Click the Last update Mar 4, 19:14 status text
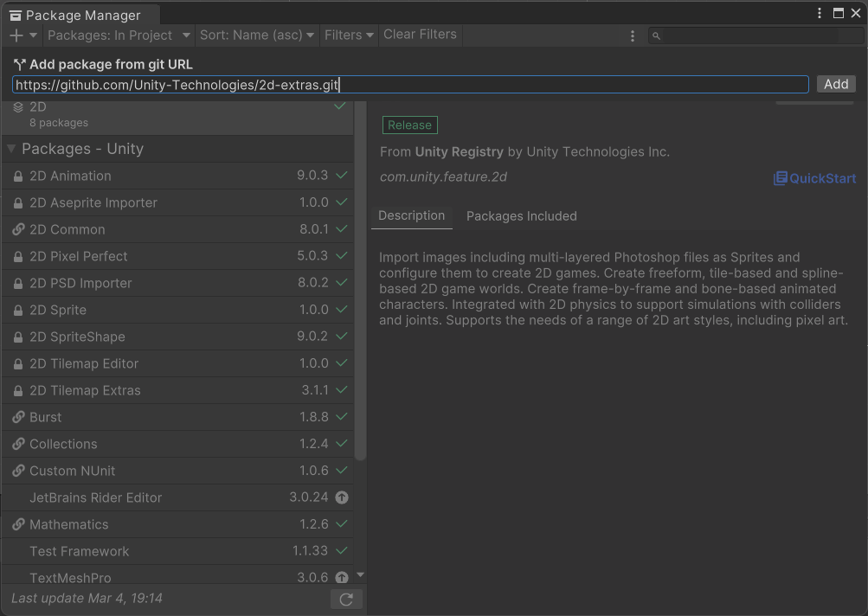Viewport: 868px width, 616px height. pyautogui.click(x=87, y=599)
